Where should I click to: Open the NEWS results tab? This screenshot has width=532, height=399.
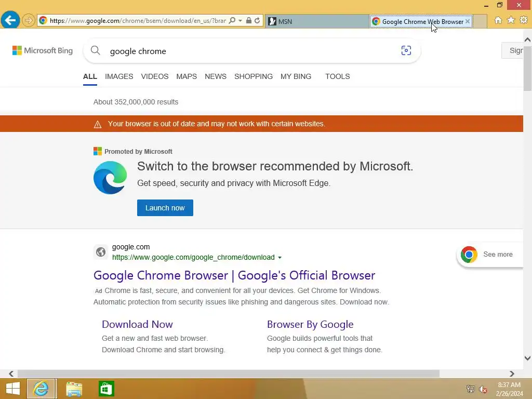coord(216,77)
